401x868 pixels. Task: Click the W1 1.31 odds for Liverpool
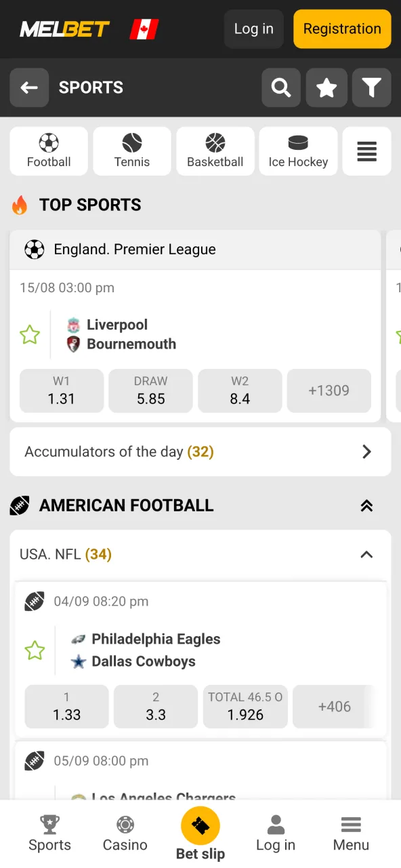pos(61,391)
